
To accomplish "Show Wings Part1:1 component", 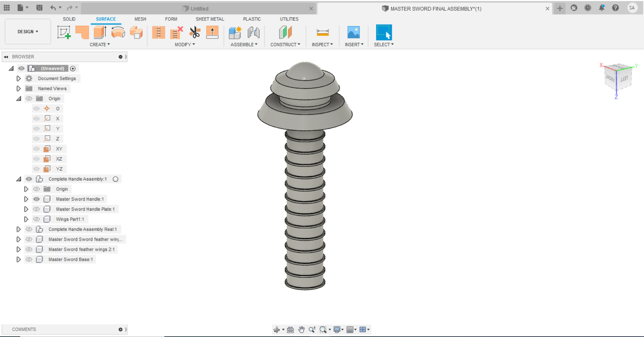I will point(37,219).
